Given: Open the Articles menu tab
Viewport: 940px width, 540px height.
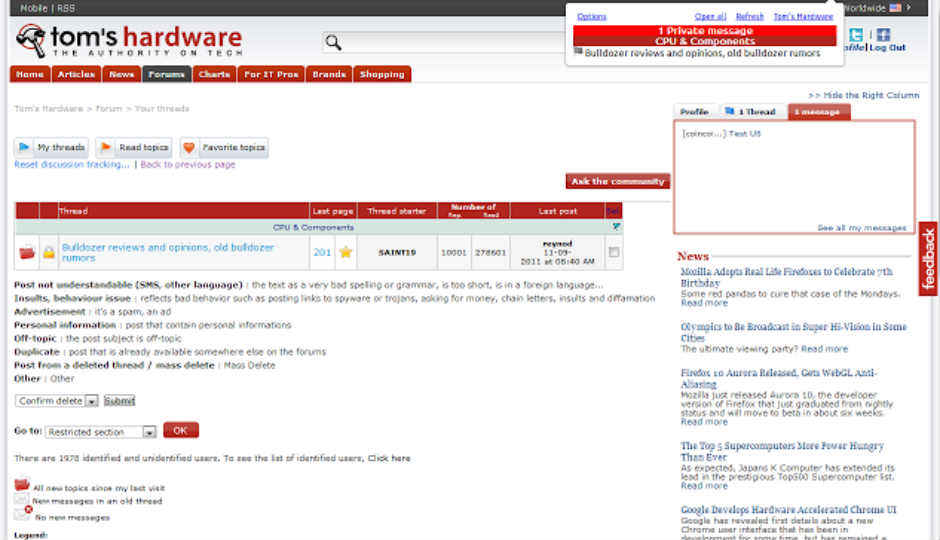Looking at the screenshot, I should click(x=76, y=74).
